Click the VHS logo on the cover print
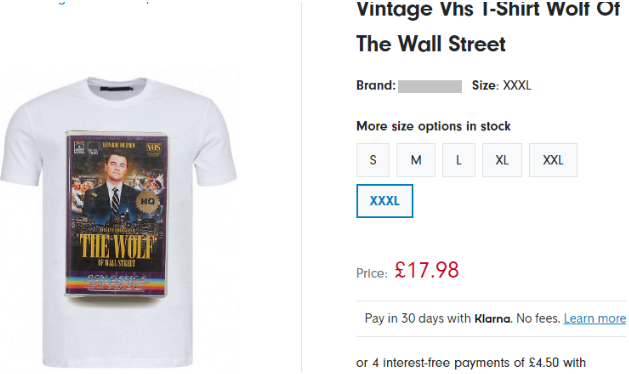The height and width of the screenshot is (374, 629). [154, 148]
